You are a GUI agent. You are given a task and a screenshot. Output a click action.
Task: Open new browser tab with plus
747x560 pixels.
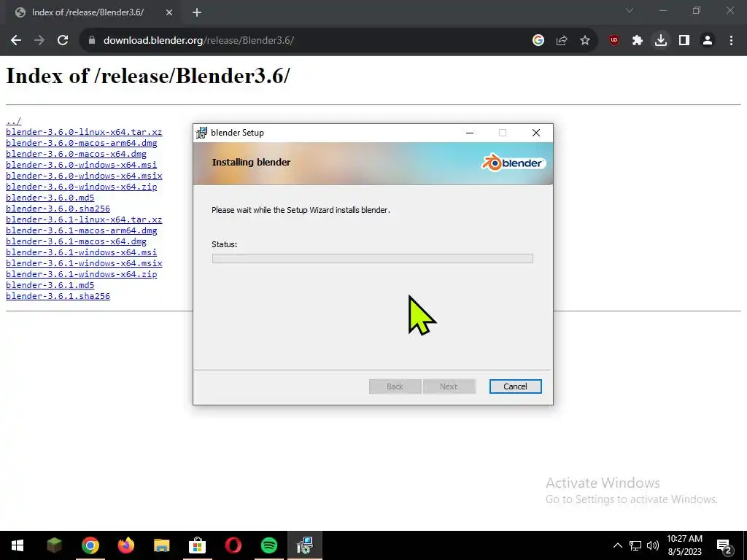coord(197,13)
